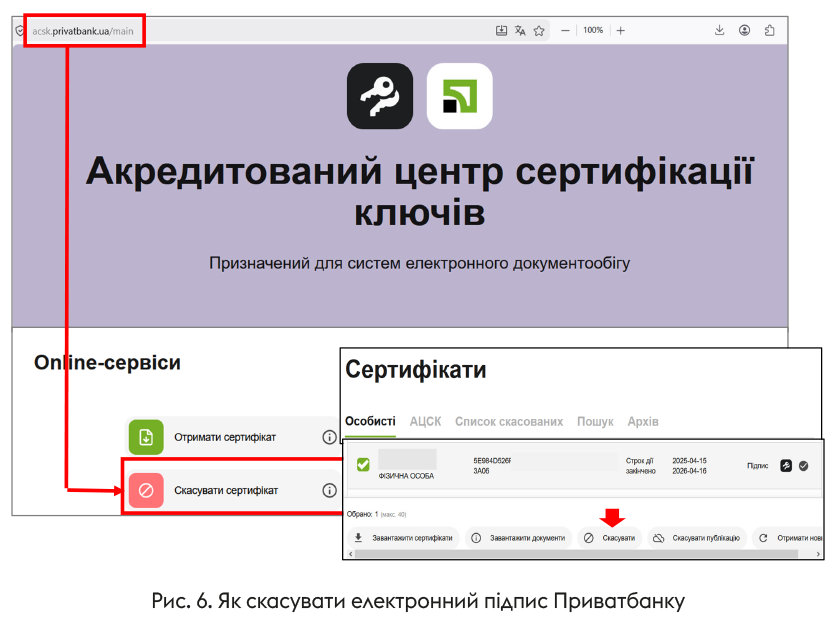The width and height of the screenshot is (840, 626).
Task: Click the key signature icon in certificate row
Action: click(786, 466)
